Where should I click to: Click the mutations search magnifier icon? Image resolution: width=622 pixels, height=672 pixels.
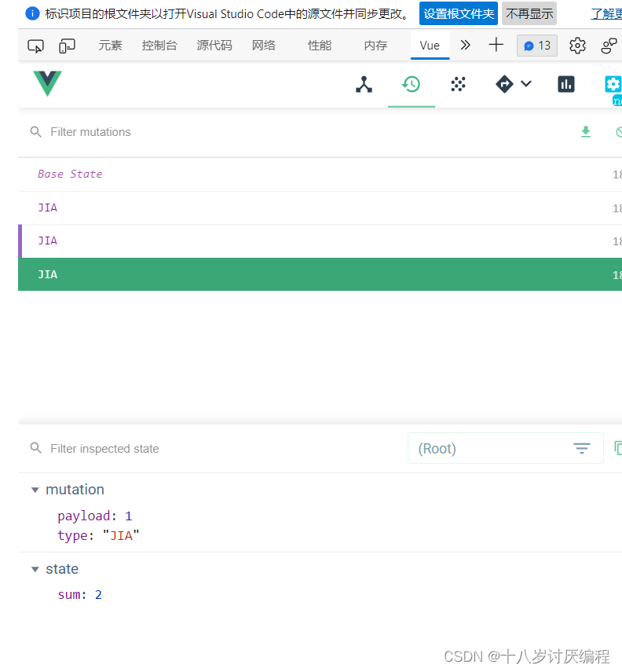[x=36, y=132]
